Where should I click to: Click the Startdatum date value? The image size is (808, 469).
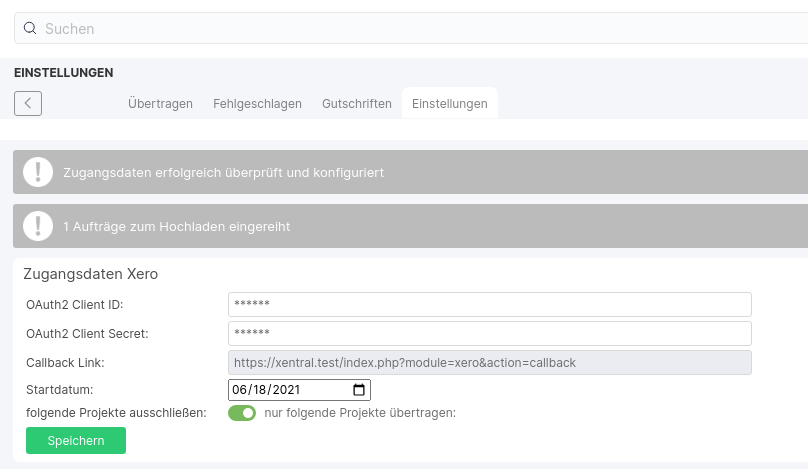point(265,390)
